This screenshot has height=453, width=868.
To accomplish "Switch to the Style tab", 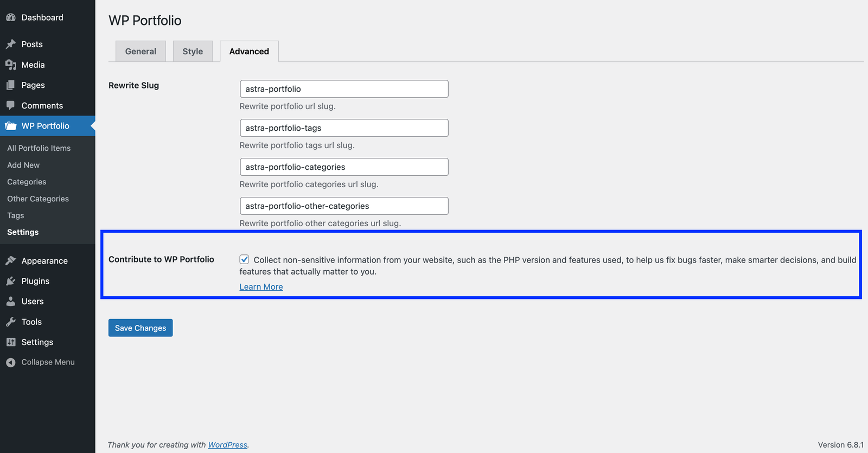I will point(193,52).
